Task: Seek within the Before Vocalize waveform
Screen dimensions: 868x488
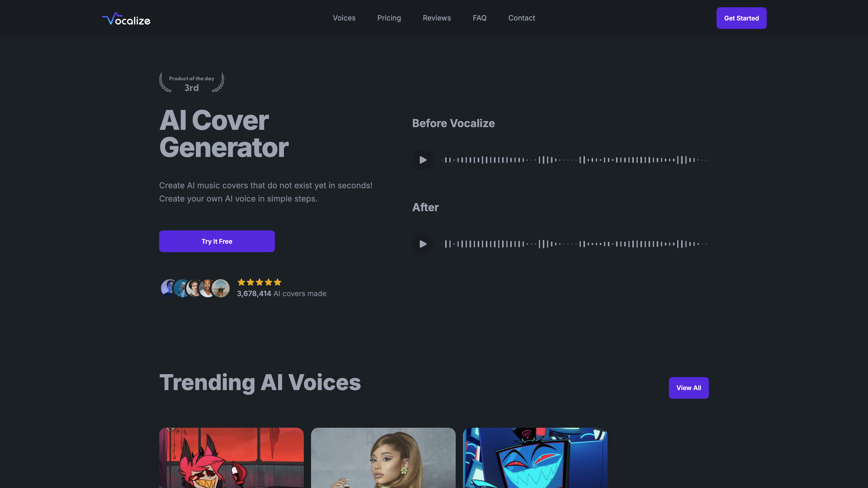Action: [x=574, y=160]
